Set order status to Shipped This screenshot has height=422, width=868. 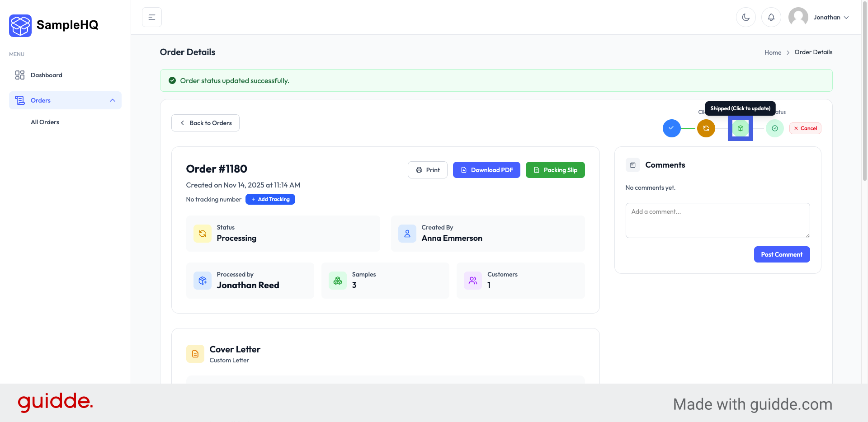click(741, 128)
